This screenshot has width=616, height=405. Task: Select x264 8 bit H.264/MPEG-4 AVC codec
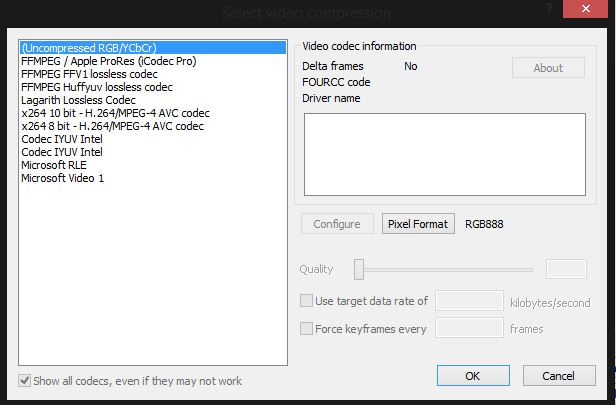point(112,126)
